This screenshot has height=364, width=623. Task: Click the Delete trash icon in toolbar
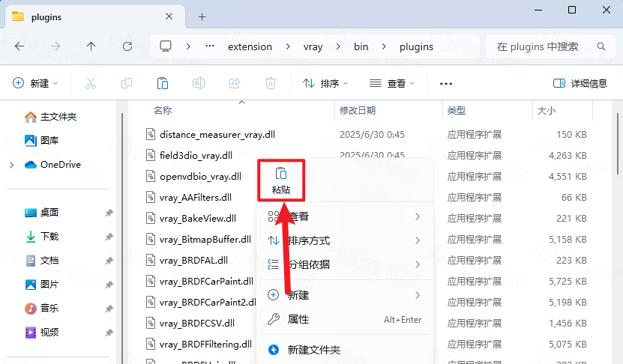click(271, 83)
